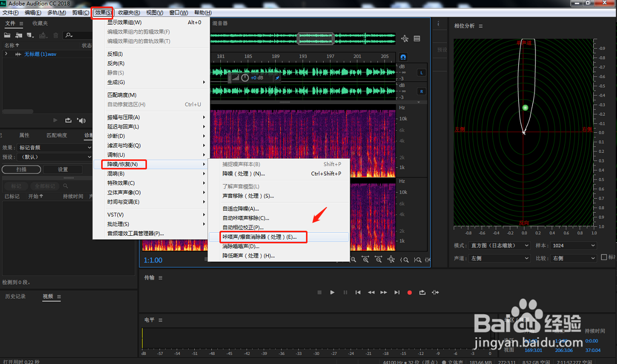Change the 声道 dropdown set to 左侧
The width and height of the screenshot is (617, 364).
pyautogui.click(x=499, y=257)
